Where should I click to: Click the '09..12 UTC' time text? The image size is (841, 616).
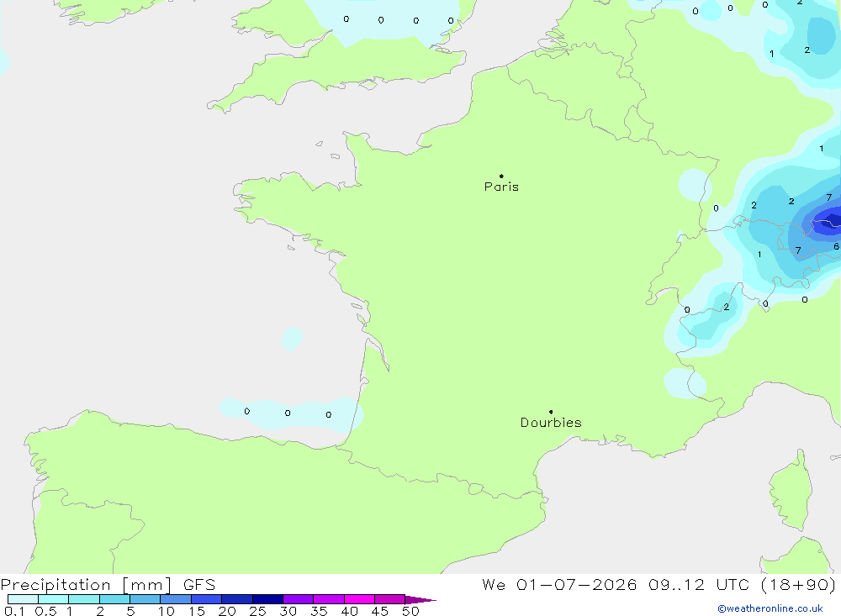point(698,585)
